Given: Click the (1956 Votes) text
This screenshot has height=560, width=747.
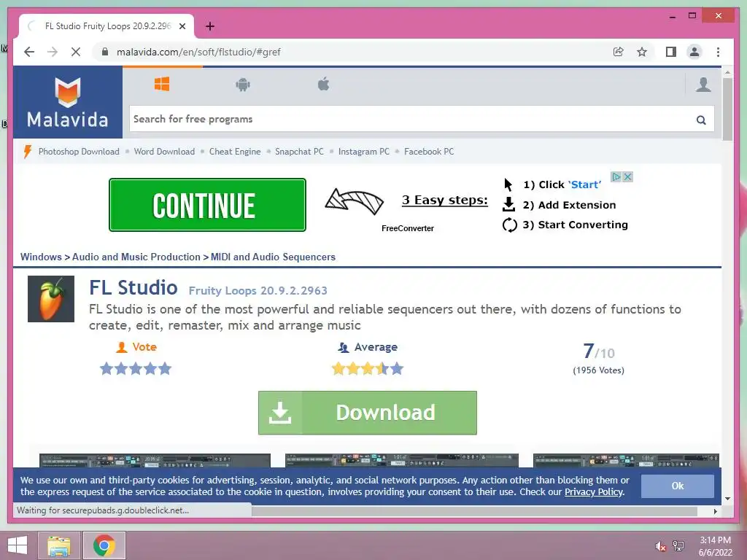Looking at the screenshot, I should coord(598,370).
